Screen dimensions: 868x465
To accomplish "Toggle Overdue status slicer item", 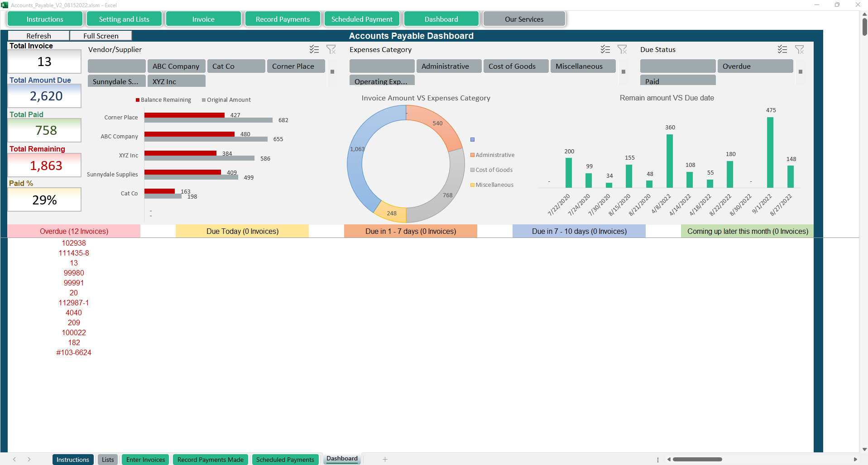I will tap(755, 66).
